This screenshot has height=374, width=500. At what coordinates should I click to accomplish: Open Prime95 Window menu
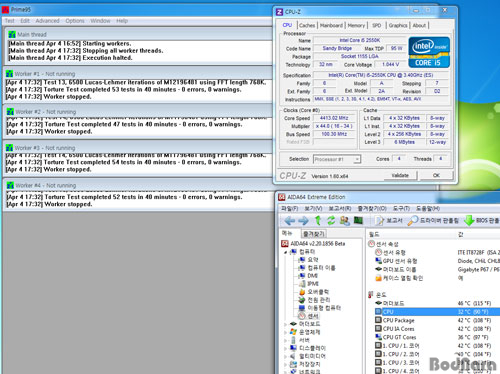click(x=100, y=21)
